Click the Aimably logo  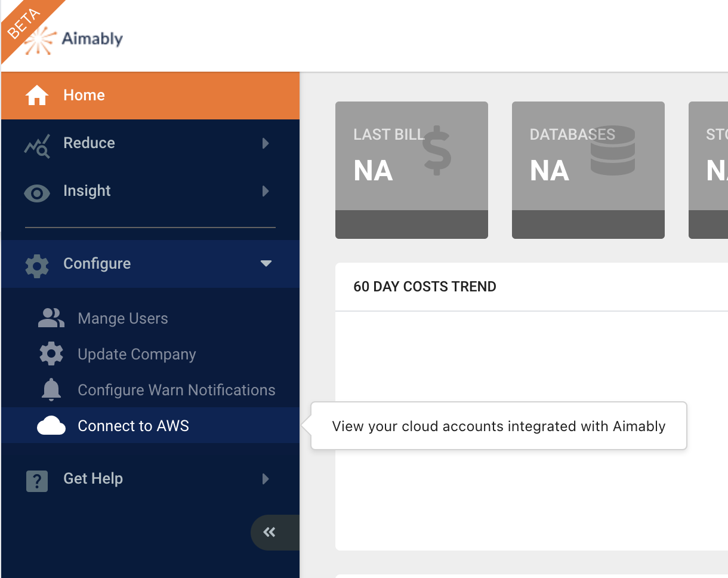pyautogui.click(x=74, y=40)
